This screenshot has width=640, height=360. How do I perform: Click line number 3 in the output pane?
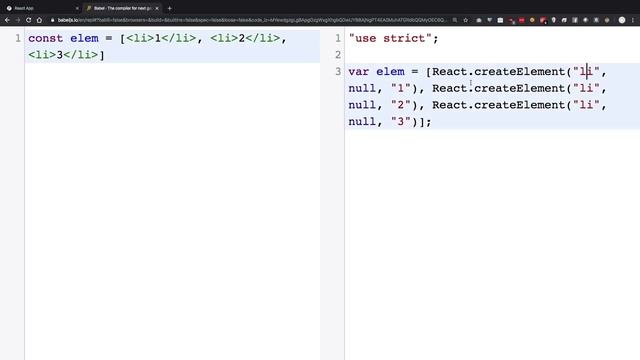338,72
